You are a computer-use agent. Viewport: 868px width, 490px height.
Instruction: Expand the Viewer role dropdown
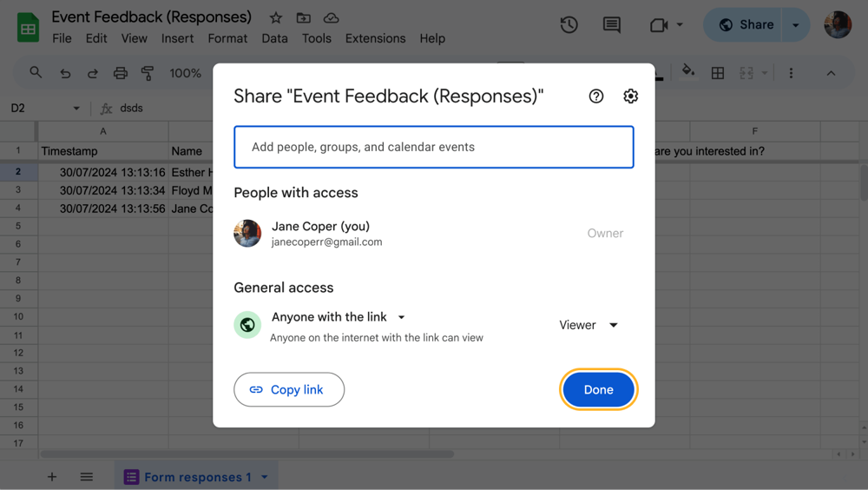click(589, 325)
